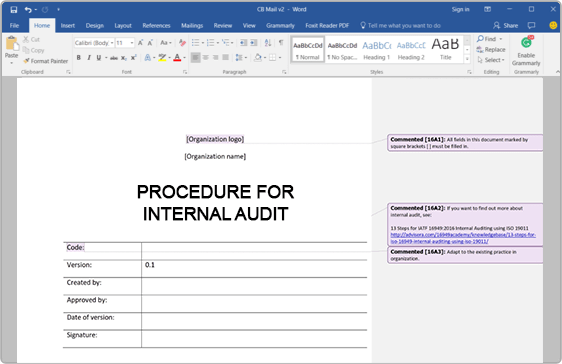This screenshot has height=364, width=562.
Task: Open the Change Case dropdown
Action: pos(166,43)
